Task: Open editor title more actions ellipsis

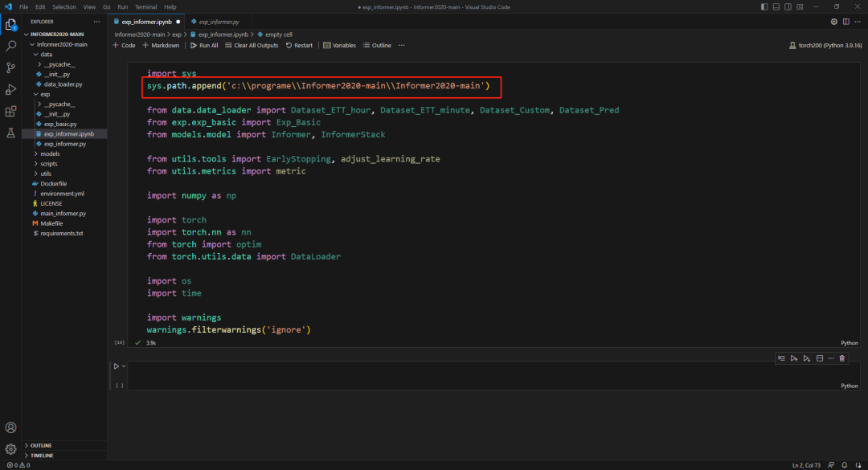Action: pos(858,22)
